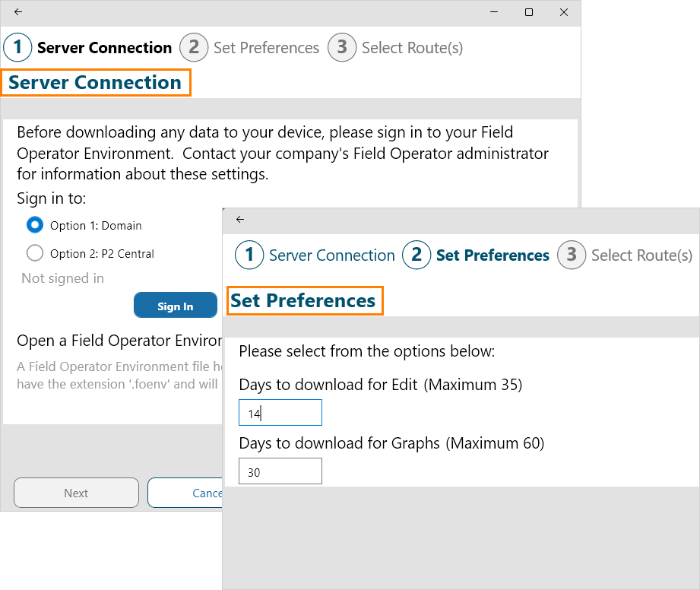Viewport: 700px width, 590px height.
Task: Choose the Option 2: P2 Central radio button
Action: click(x=35, y=253)
